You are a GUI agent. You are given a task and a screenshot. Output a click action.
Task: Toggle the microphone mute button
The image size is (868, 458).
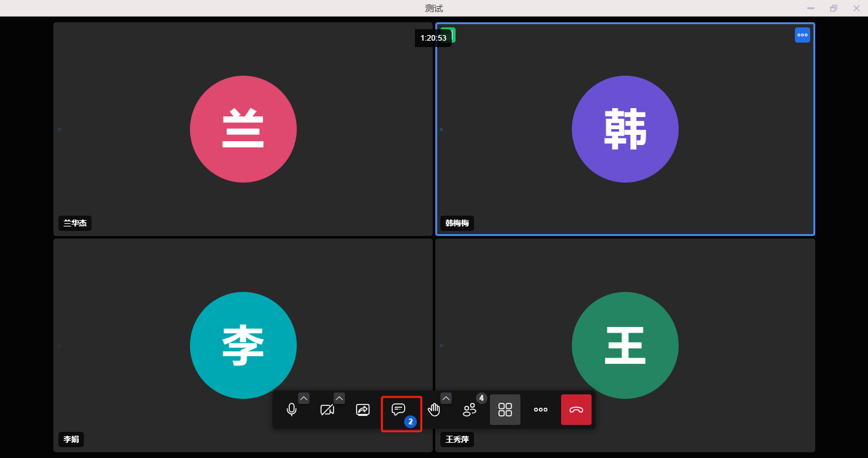[292, 410]
